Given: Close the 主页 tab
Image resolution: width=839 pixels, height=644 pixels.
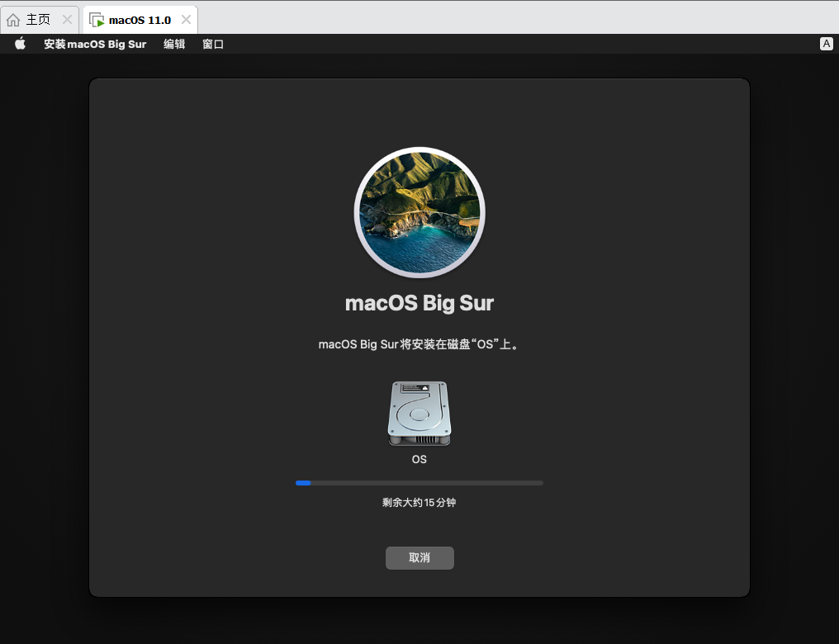Looking at the screenshot, I should click(67, 20).
